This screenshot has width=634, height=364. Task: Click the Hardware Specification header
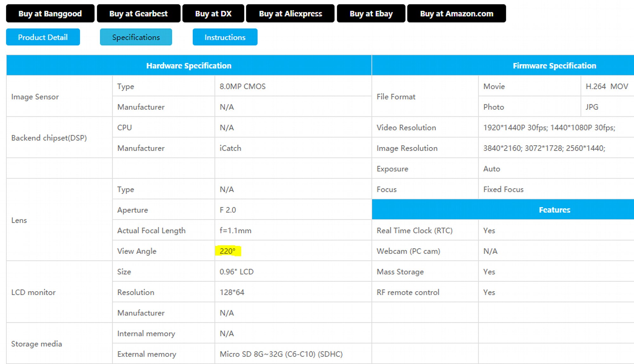pyautogui.click(x=189, y=66)
